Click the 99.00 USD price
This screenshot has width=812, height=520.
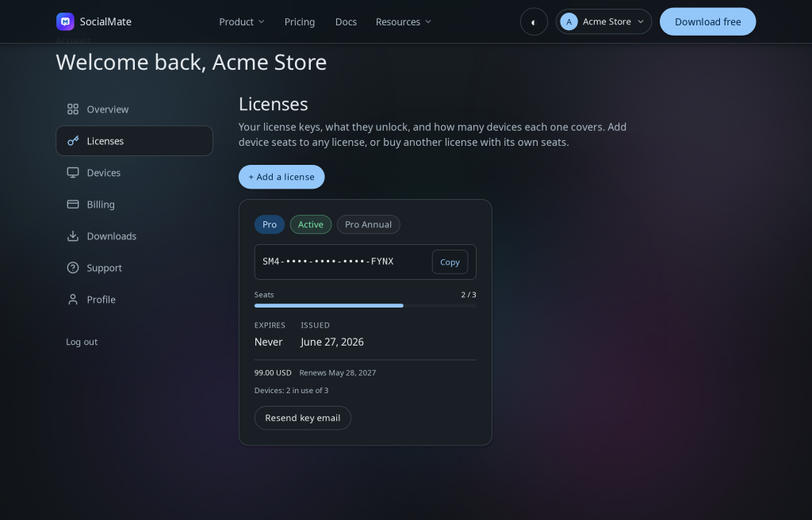pos(273,373)
